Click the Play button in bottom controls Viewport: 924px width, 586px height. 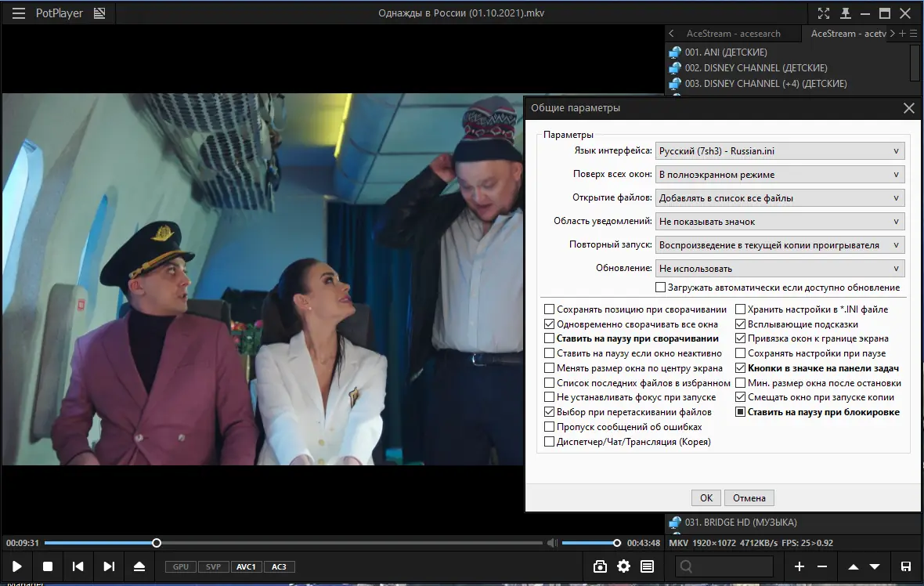17,566
